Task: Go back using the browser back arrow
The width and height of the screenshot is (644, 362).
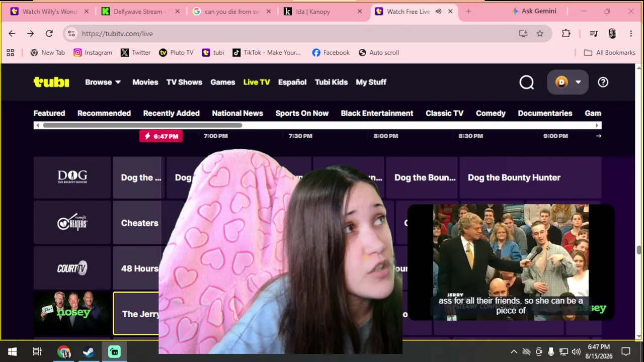Action: coord(12,34)
